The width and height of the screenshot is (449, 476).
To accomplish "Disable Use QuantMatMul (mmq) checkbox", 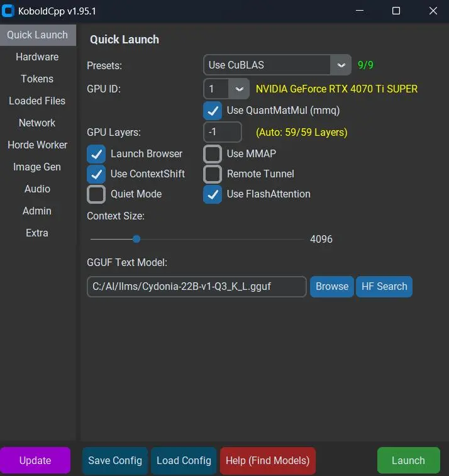I will 213,111.
